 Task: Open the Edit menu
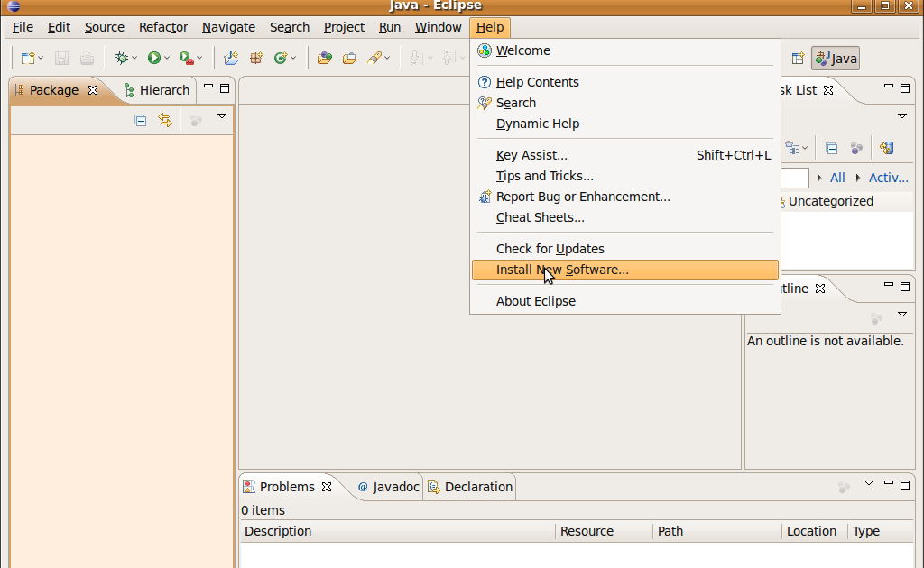tap(59, 27)
